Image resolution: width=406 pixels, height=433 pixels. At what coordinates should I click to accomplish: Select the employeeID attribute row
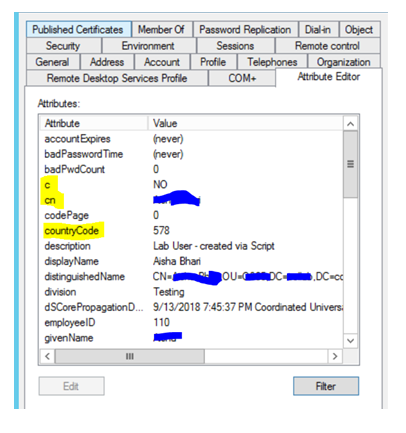click(x=192, y=322)
